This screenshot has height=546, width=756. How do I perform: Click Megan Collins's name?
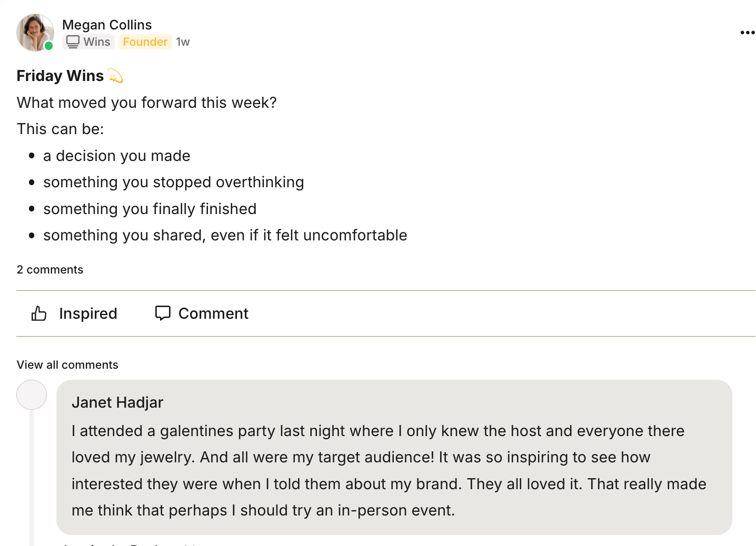point(107,24)
